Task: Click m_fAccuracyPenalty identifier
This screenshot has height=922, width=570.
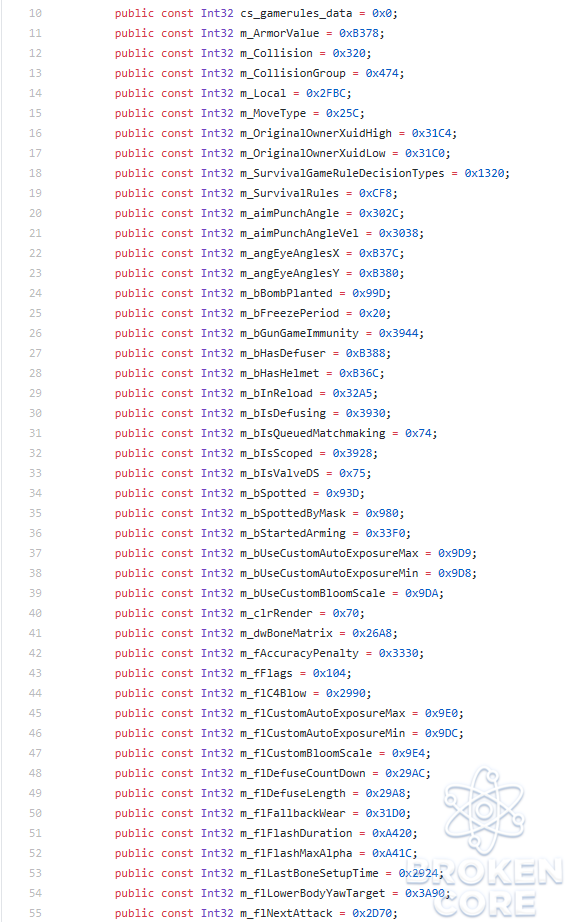Action: point(299,653)
